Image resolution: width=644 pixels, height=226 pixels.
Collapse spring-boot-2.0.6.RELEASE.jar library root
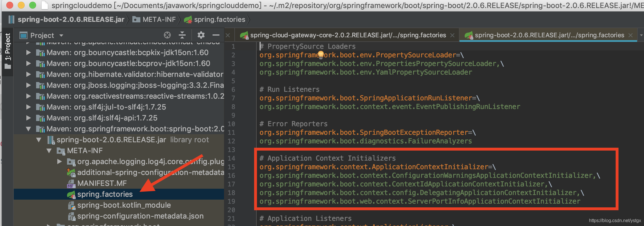(39, 140)
